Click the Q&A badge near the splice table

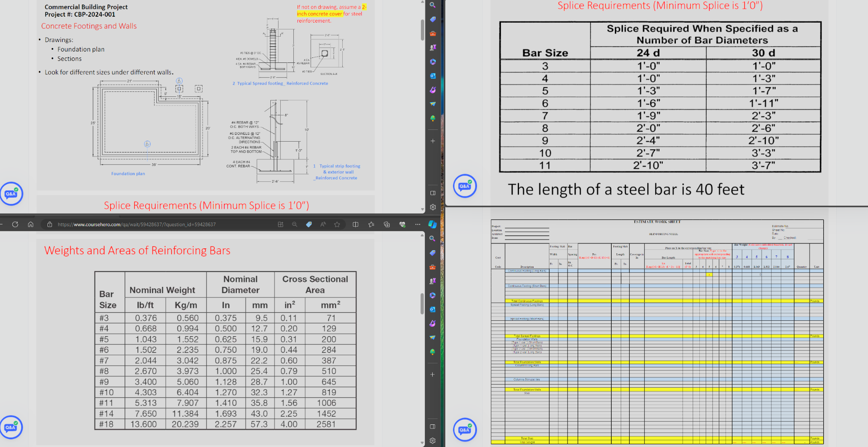(465, 186)
